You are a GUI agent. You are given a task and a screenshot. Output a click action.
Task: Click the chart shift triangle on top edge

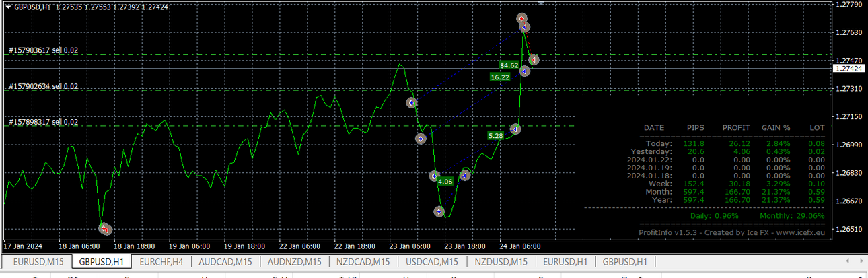540,3
